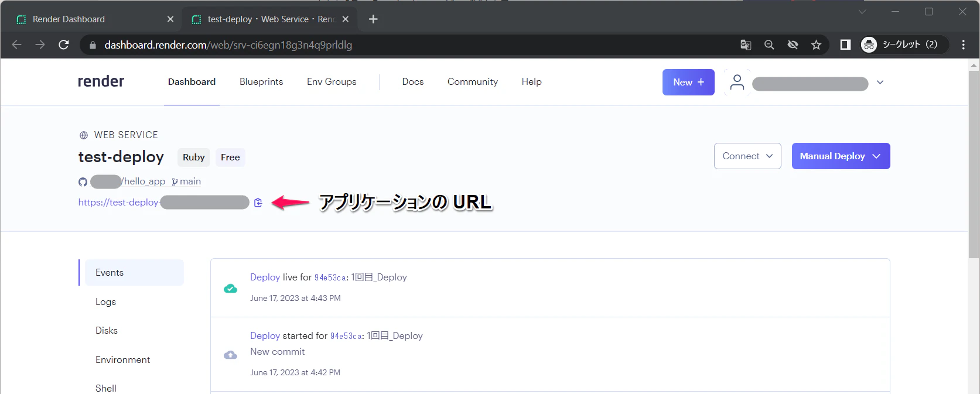This screenshot has width=980, height=394.
Task: Open Disks in the service sidebar
Action: point(107,331)
